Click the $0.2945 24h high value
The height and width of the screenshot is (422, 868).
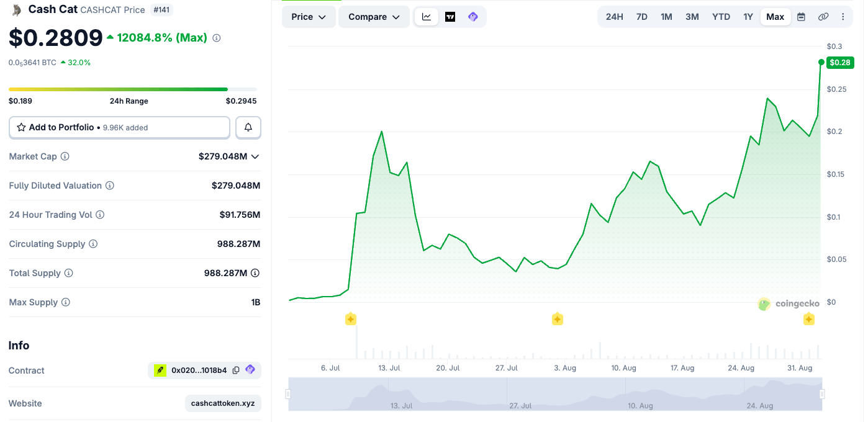click(x=241, y=101)
